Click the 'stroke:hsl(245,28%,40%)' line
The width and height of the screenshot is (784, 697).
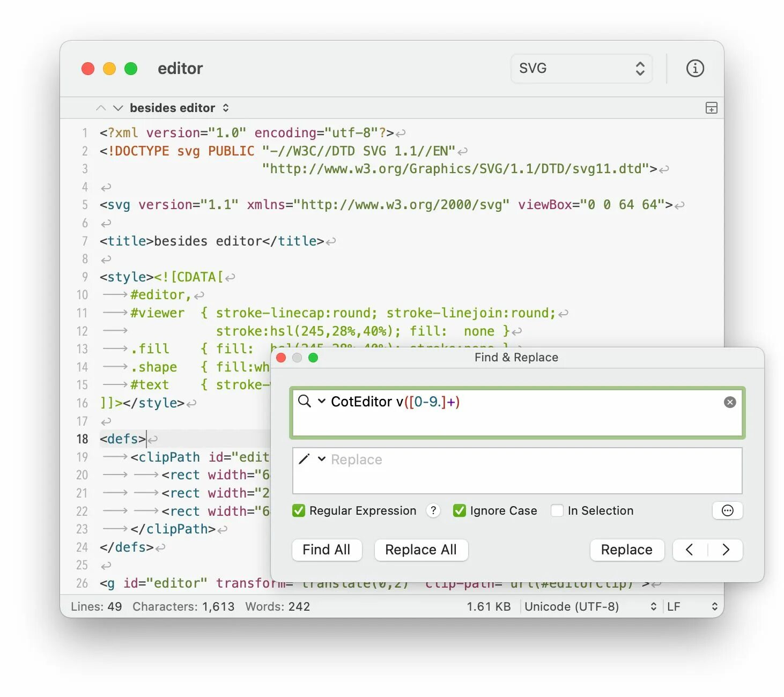363,331
